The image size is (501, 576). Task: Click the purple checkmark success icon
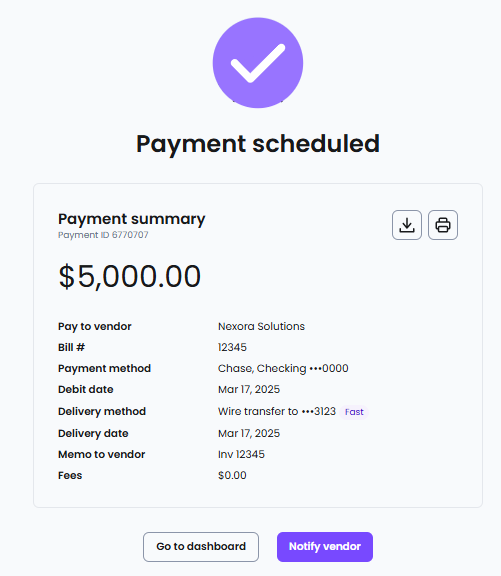pos(258,63)
